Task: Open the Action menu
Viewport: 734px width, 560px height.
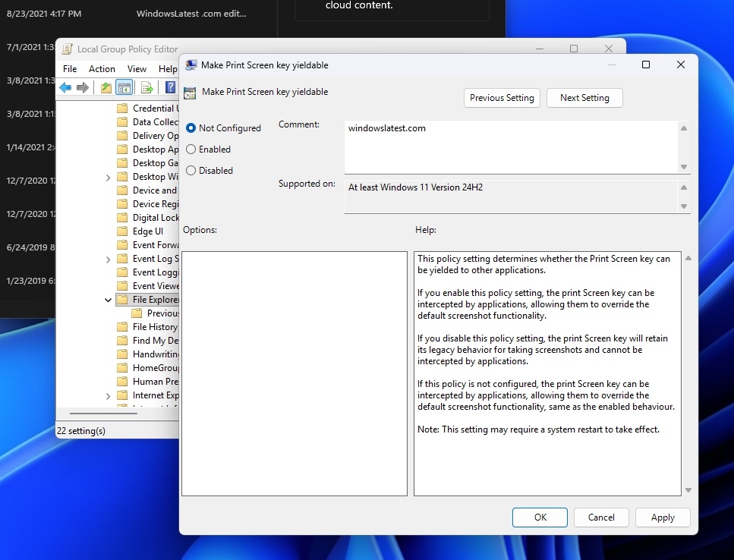Action: pyautogui.click(x=102, y=68)
